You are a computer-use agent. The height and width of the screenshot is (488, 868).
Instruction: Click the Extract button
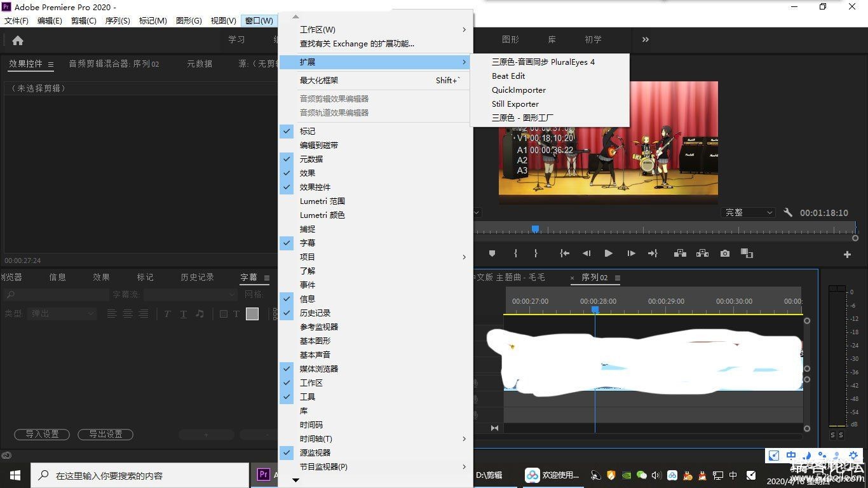pos(702,254)
